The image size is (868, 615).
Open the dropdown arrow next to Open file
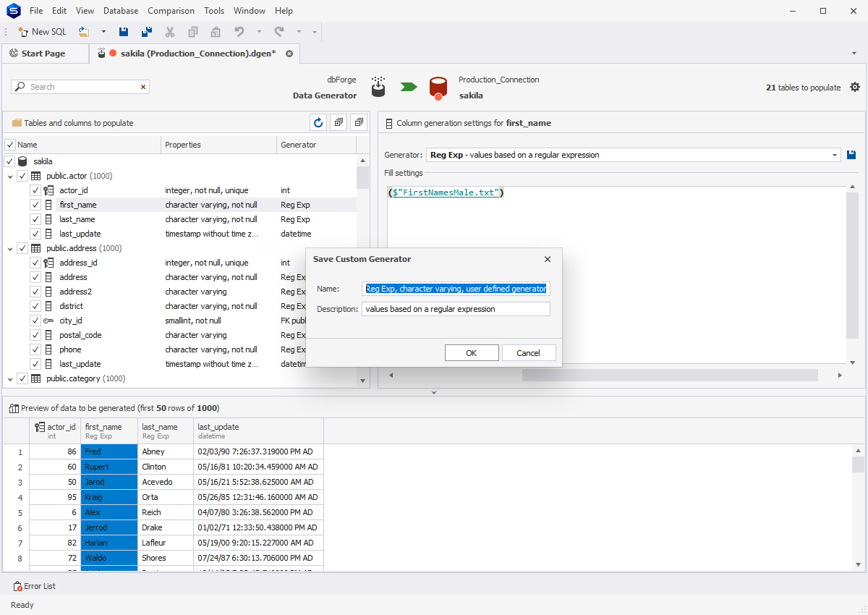click(x=103, y=32)
